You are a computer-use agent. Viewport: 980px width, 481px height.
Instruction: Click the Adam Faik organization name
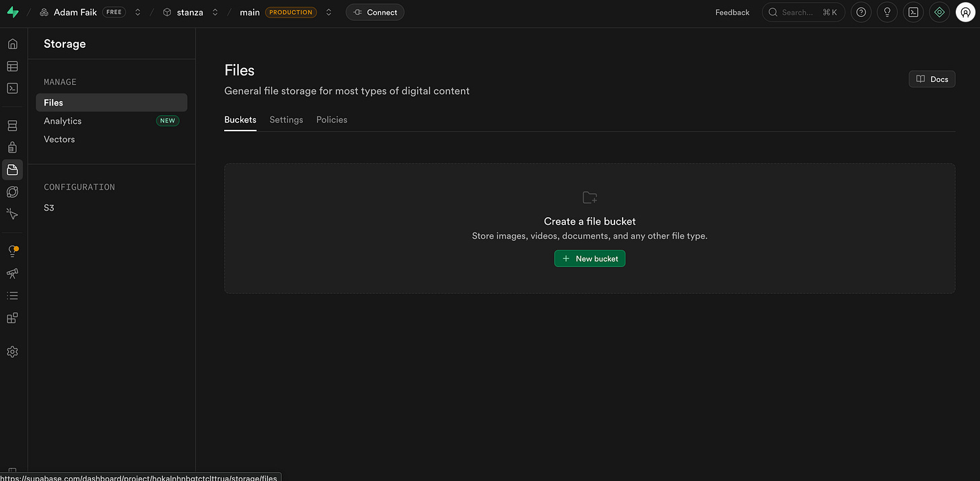point(75,12)
